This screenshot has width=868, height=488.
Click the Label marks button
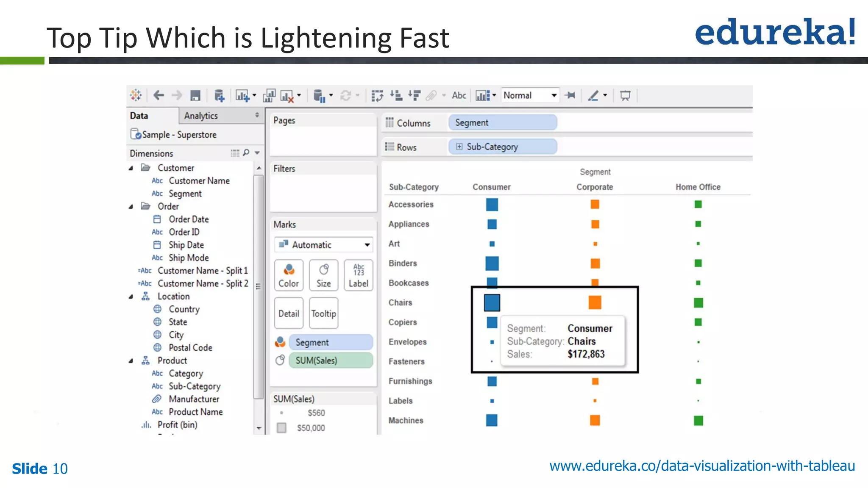(359, 275)
